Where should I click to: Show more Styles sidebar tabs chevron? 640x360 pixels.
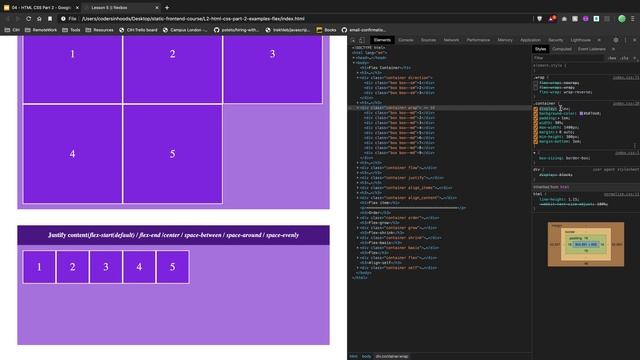[613, 49]
